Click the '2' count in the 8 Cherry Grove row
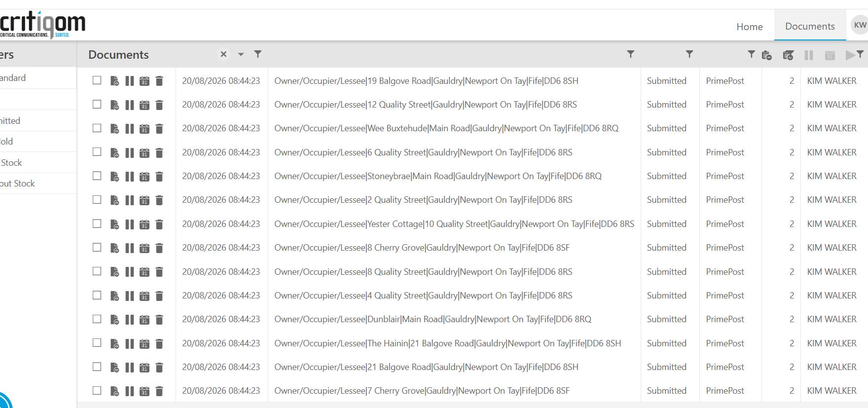 (792, 248)
